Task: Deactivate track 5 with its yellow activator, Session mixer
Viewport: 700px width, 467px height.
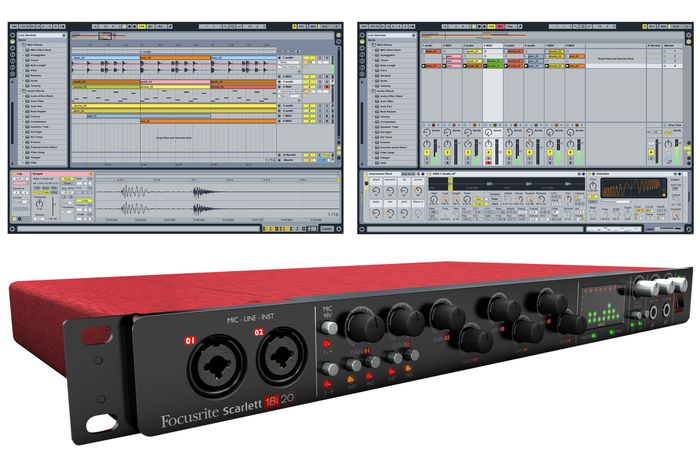Action: (x=509, y=152)
